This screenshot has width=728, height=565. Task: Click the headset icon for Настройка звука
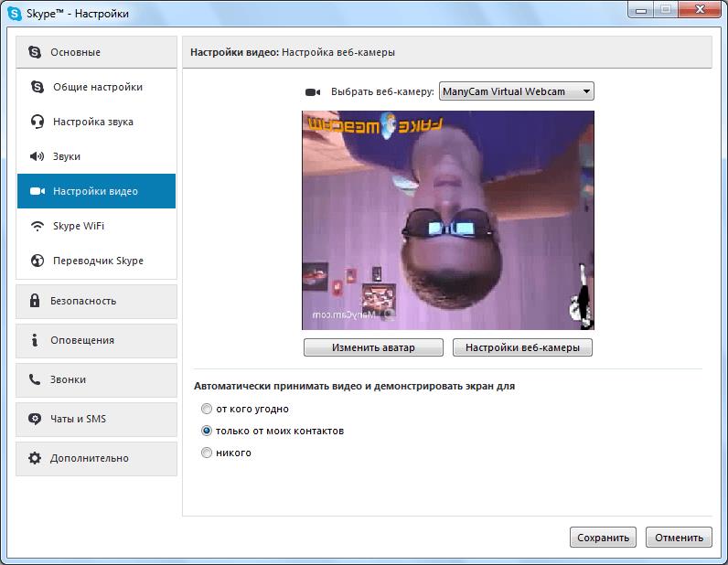point(37,122)
